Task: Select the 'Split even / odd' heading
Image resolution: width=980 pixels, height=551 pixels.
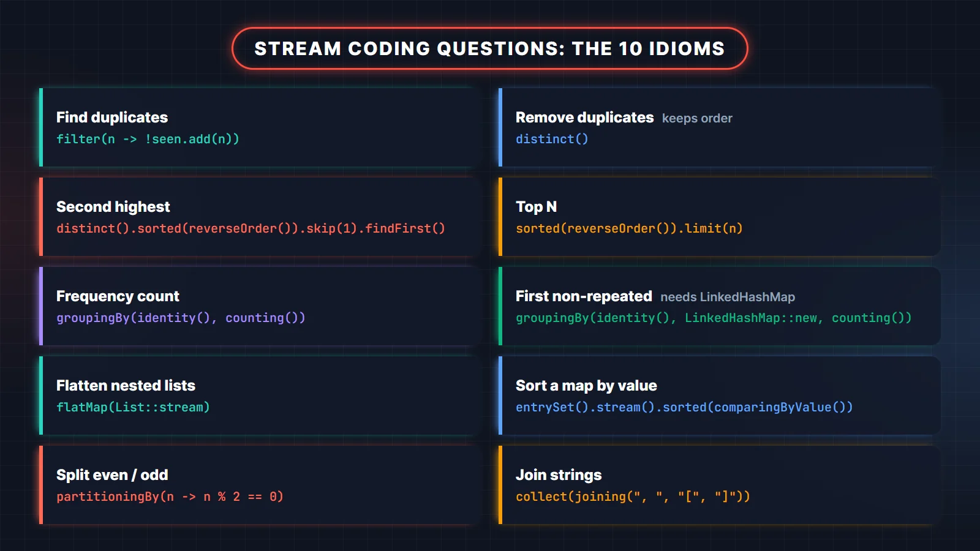Action: pos(112,474)
